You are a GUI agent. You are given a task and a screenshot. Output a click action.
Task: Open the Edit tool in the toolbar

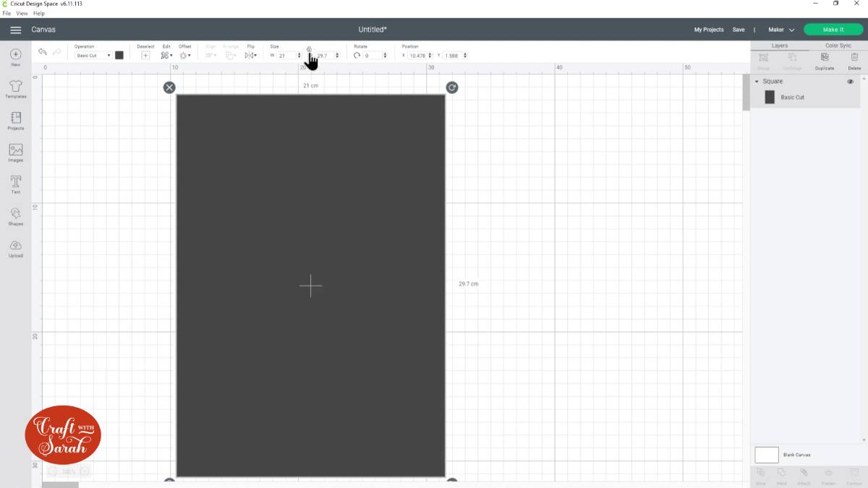166,55
